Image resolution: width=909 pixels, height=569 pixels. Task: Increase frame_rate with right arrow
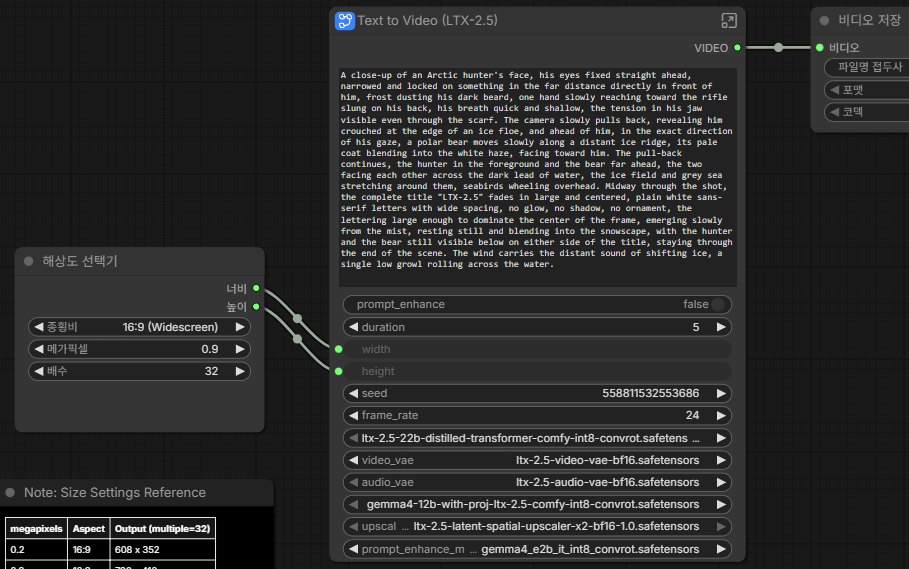[721, 415]
